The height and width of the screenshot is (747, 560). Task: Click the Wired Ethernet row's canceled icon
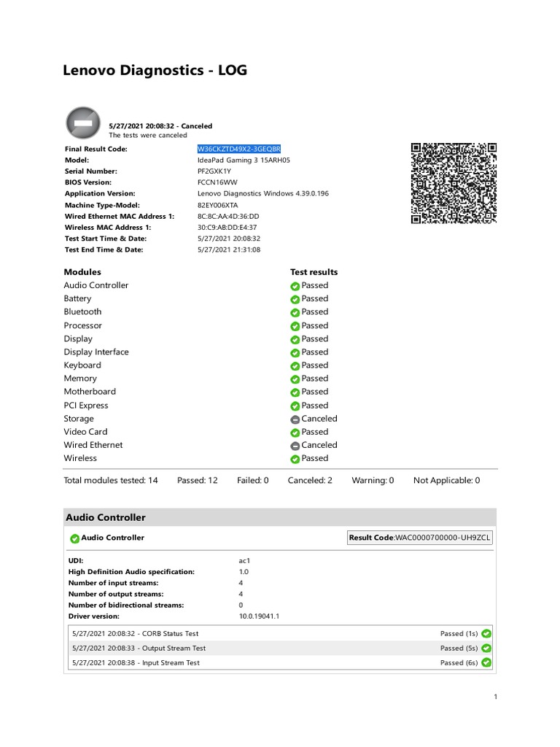click(295, 446)
